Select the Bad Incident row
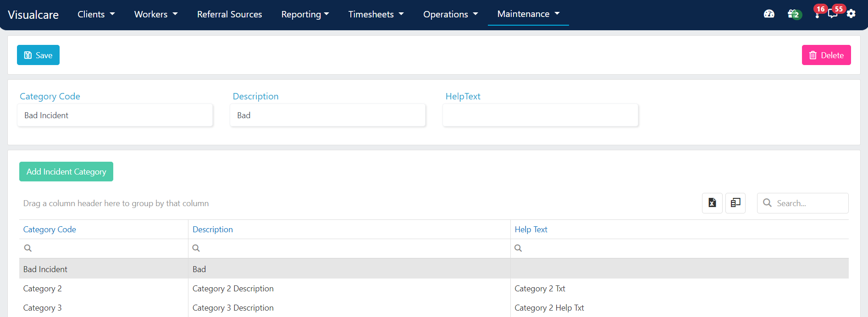The height and width of the screenshot is (317, 868). tap(434, 269)
